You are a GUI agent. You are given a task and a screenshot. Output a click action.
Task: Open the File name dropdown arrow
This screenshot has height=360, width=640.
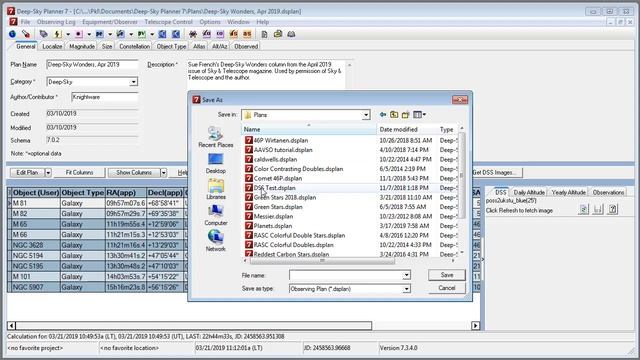click(406, 276)
